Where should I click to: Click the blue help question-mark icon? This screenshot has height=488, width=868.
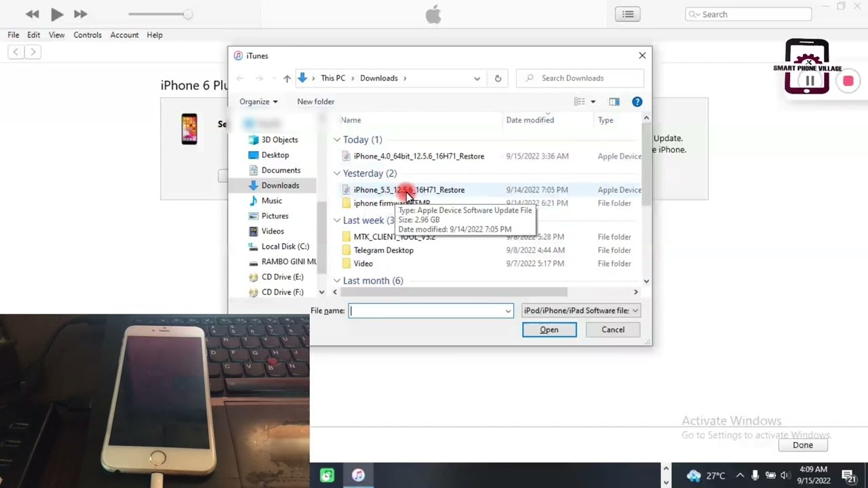[x=637, y=102]
